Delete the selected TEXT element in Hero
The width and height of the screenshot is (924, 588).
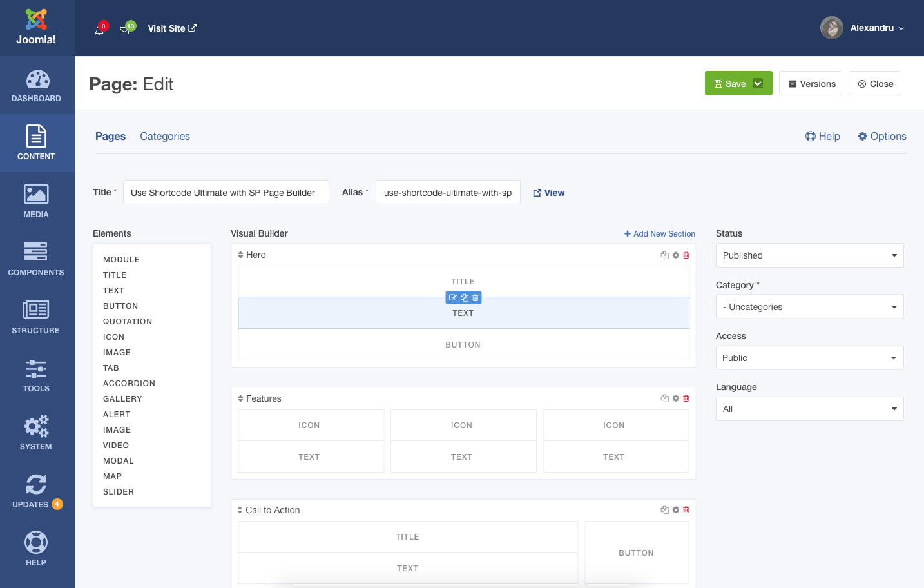(476, 298)
